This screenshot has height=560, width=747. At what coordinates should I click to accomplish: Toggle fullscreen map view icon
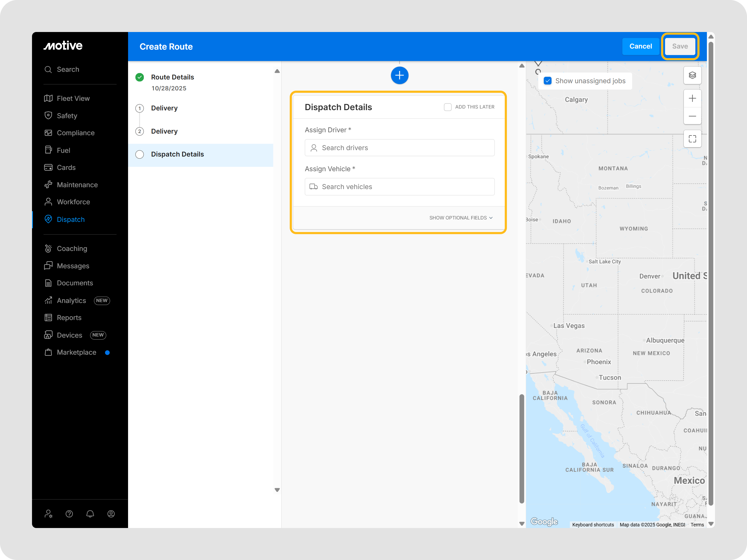click(x=692, y=139)
